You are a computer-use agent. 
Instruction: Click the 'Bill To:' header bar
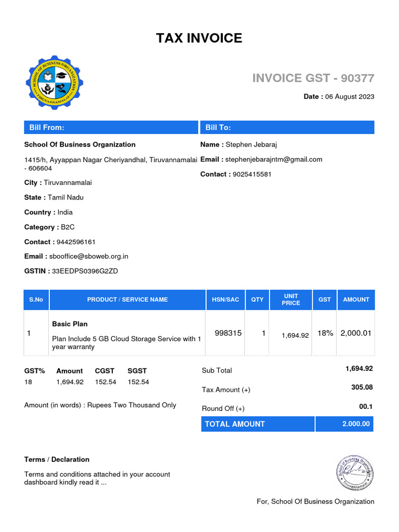pos(287,127)
